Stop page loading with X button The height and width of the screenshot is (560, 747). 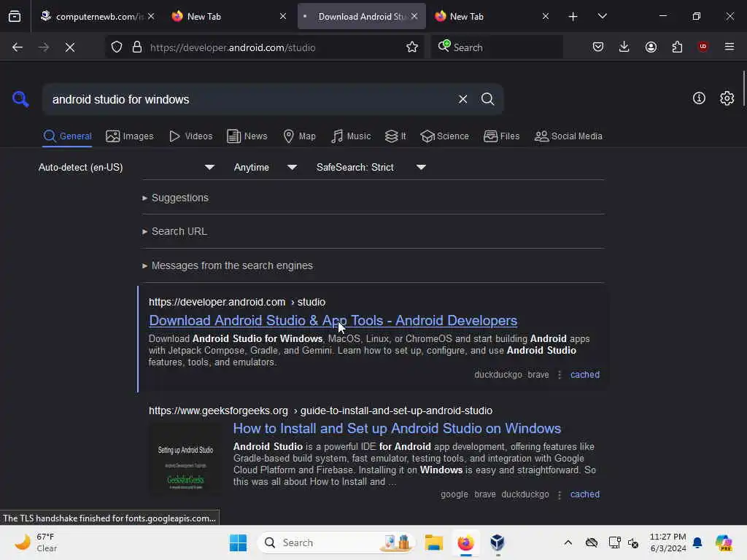point(69,47)
